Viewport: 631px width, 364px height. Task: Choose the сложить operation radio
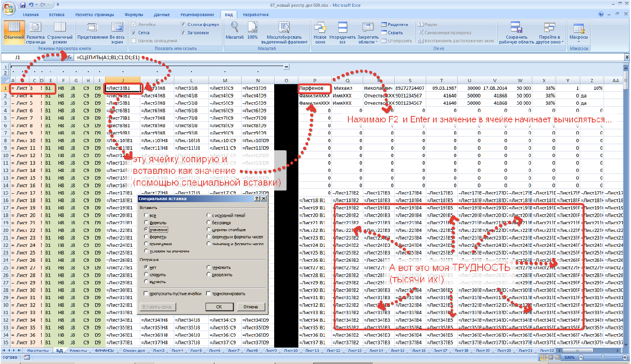pos(146,275)
